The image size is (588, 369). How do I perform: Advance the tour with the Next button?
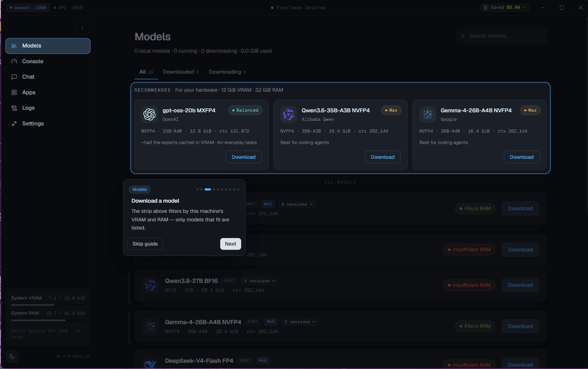pos(231,244)
